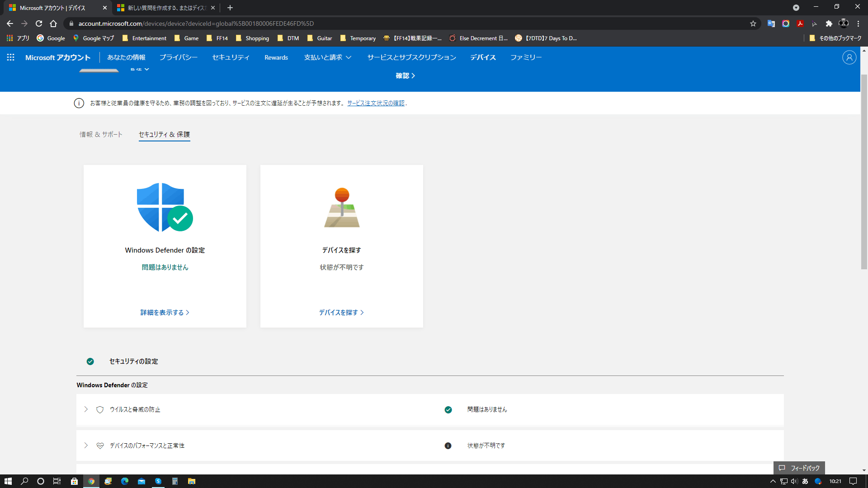Click the info icon in the notice bar
868x488 pixels.
pos(79,103)
